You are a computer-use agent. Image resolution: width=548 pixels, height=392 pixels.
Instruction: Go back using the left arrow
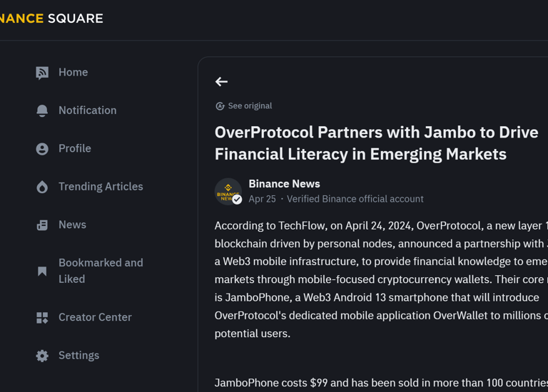221,82
